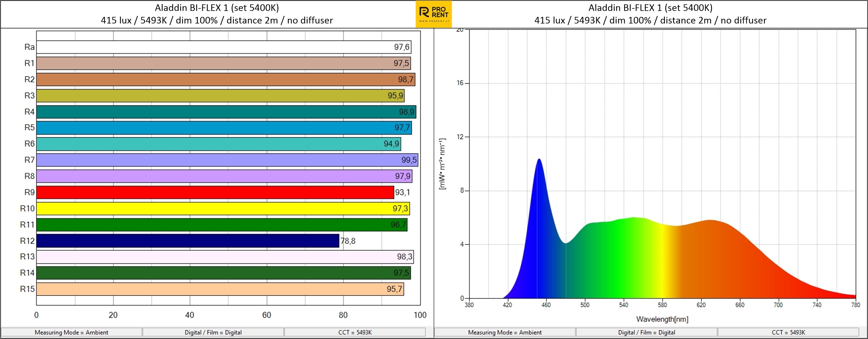Select the R1 bar valued 97,5
This screenshot has width=868, height=339.
click(x=224, y=63)
